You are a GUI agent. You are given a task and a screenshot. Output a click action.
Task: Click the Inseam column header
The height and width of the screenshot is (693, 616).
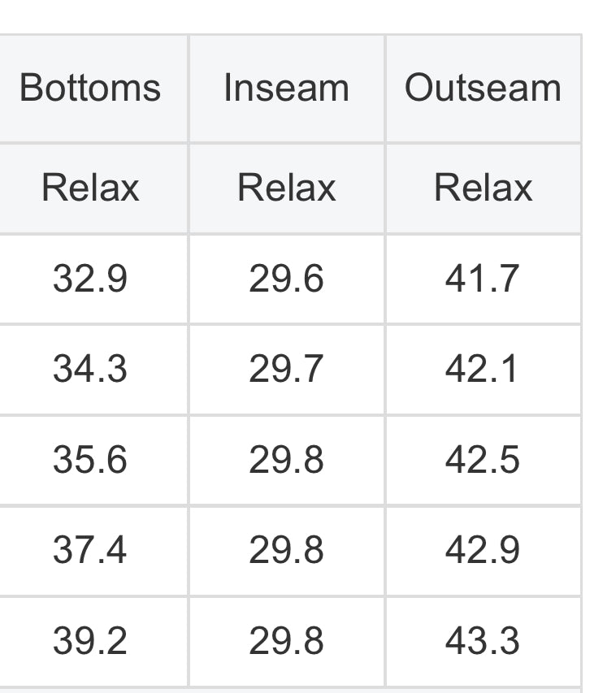(286, 88)
